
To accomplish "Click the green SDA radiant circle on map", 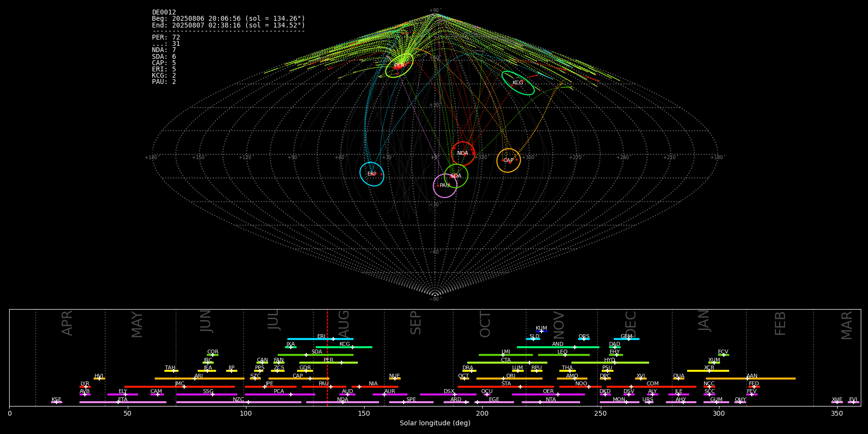I will [456, 176].
